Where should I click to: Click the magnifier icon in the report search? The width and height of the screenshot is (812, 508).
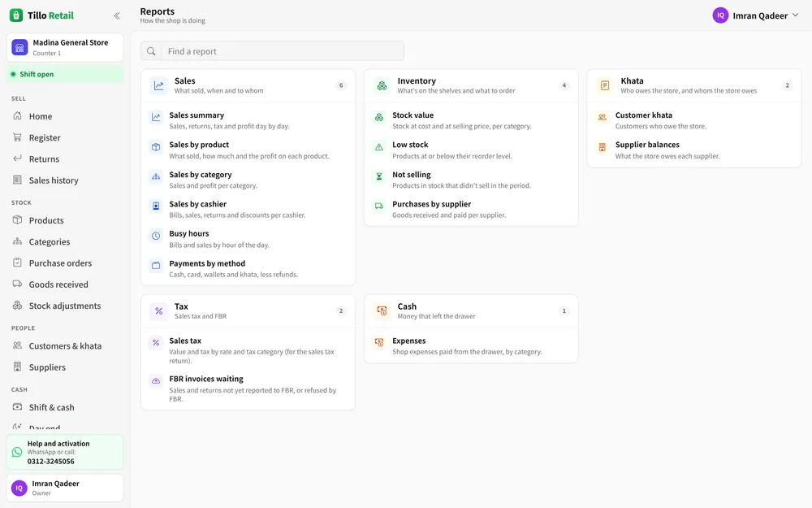click(x=151, y=51)
